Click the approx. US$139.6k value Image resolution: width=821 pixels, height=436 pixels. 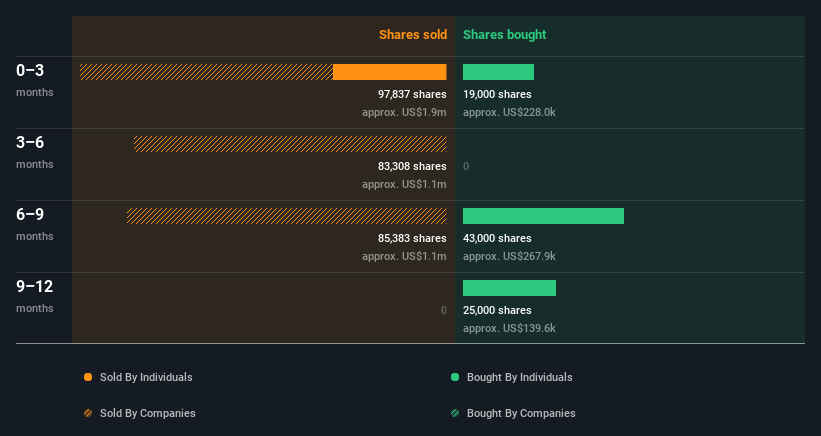click(509, 328)
